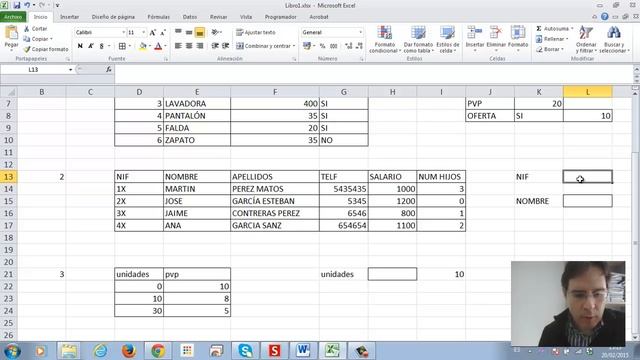This screenshot has height=360, width=640.
Task: Align cell content to top
Action: tap(178, 32)
